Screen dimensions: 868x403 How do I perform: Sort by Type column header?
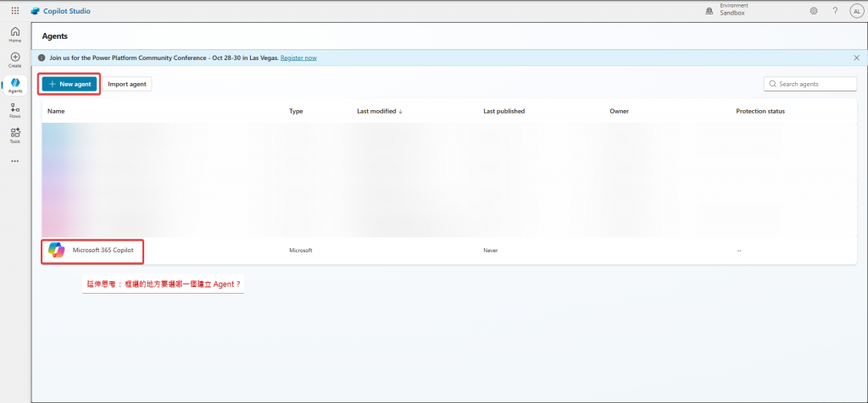(296, 111)
